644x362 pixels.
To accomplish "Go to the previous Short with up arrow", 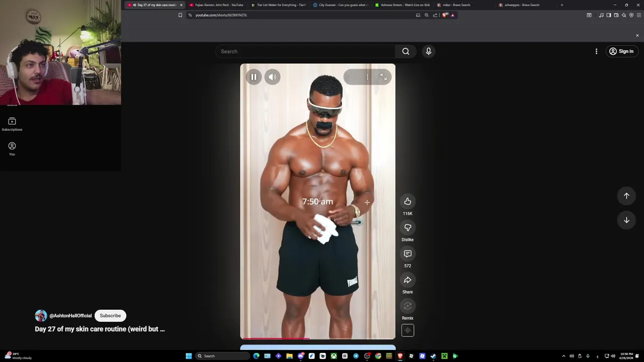I will 626,196.
